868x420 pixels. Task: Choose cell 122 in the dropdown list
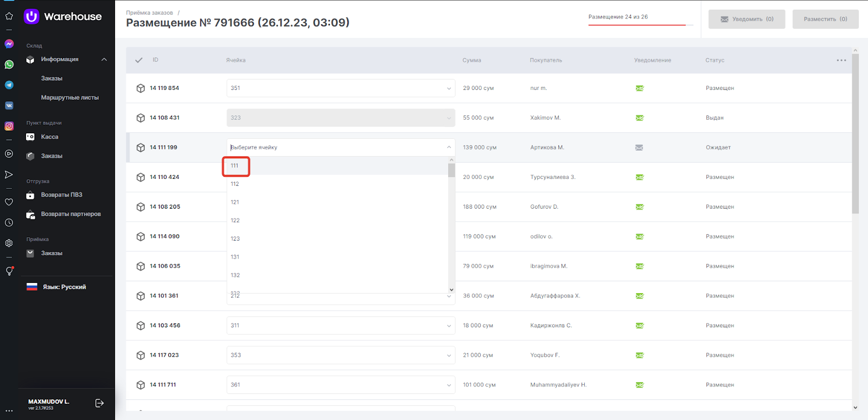click(337, 221)
